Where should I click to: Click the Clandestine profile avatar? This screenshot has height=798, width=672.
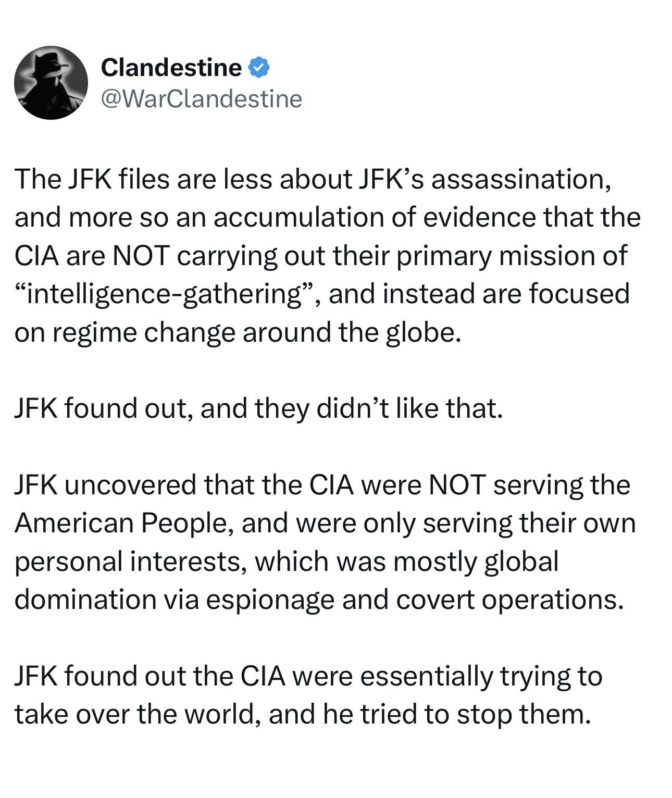tap(51, 83)
